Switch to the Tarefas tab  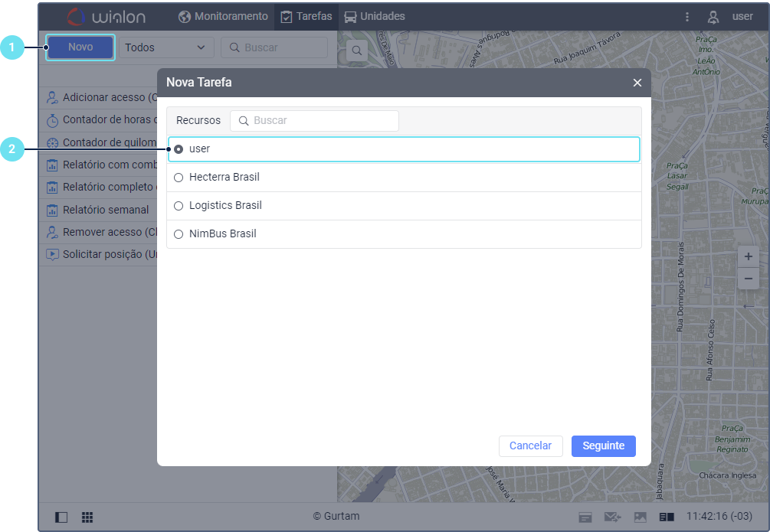click(x=306, y=17)
